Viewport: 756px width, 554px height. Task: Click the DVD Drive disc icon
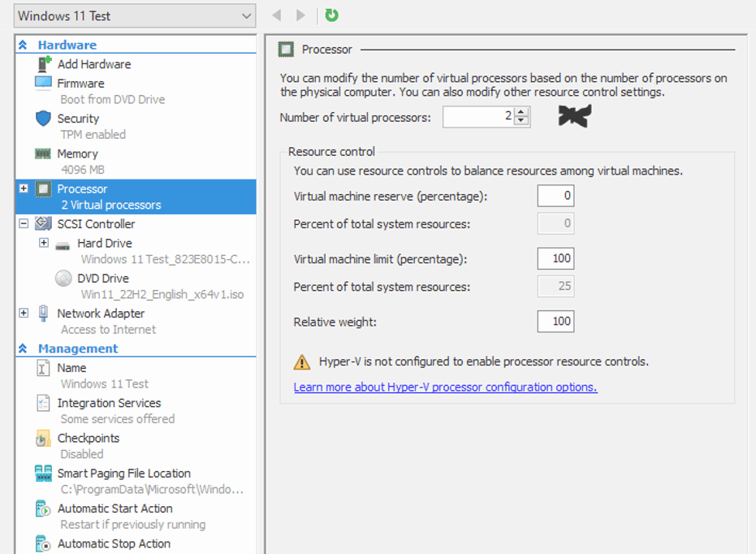(x=63, y=279)
